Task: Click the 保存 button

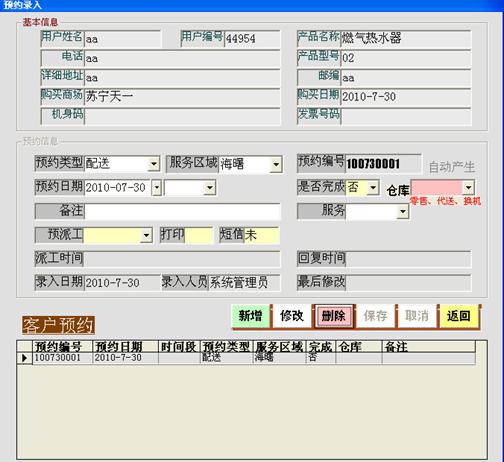Action: (375, 316)
